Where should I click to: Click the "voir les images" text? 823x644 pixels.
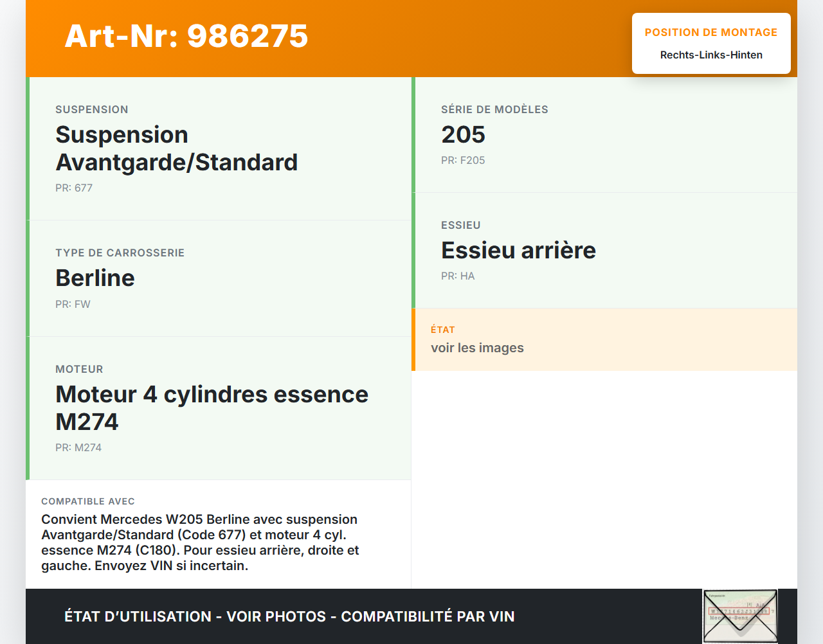point(477,348)
